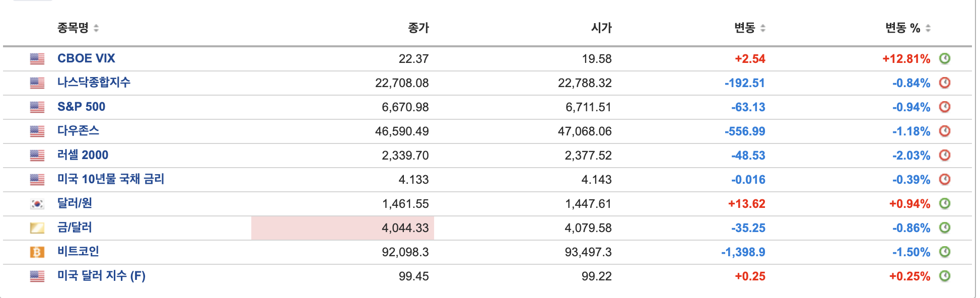Sort the table by 종목명 column
This screenshot has width=980, height=298.
[76, 29]
